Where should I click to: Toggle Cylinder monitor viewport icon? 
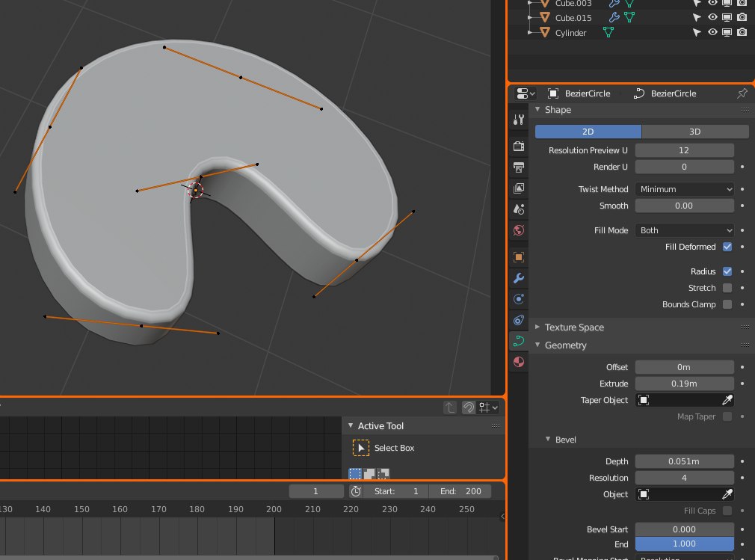point(727,32)
